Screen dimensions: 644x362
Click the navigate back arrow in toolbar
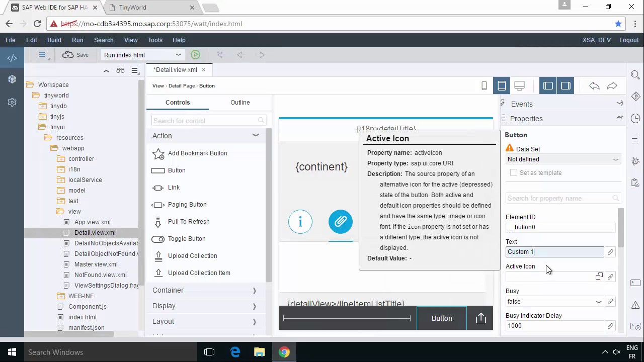click(x=241, y=55)
